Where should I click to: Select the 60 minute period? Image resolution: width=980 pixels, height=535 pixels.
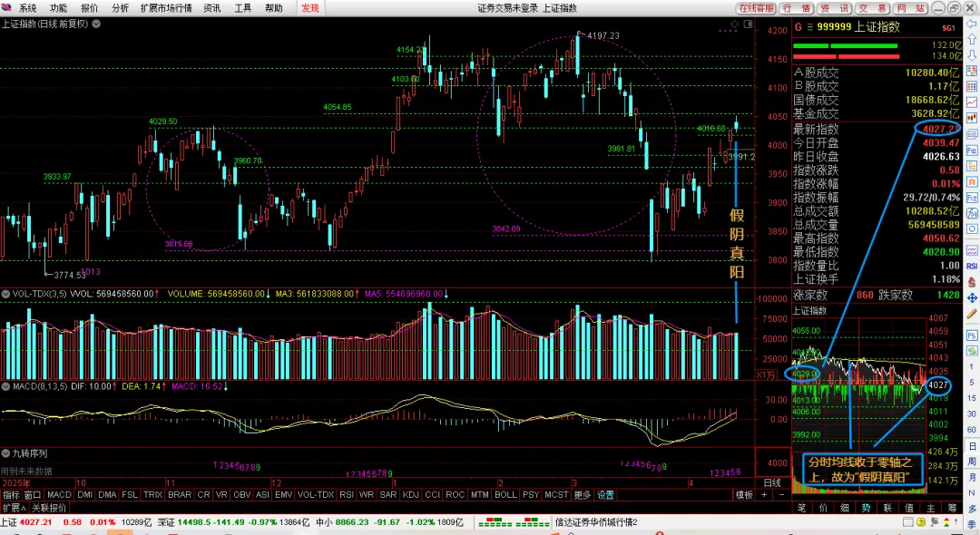971,430
